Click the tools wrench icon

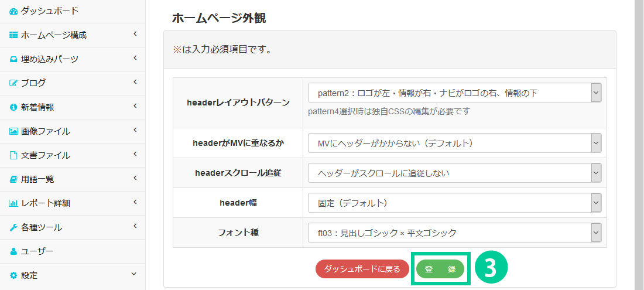13,227
